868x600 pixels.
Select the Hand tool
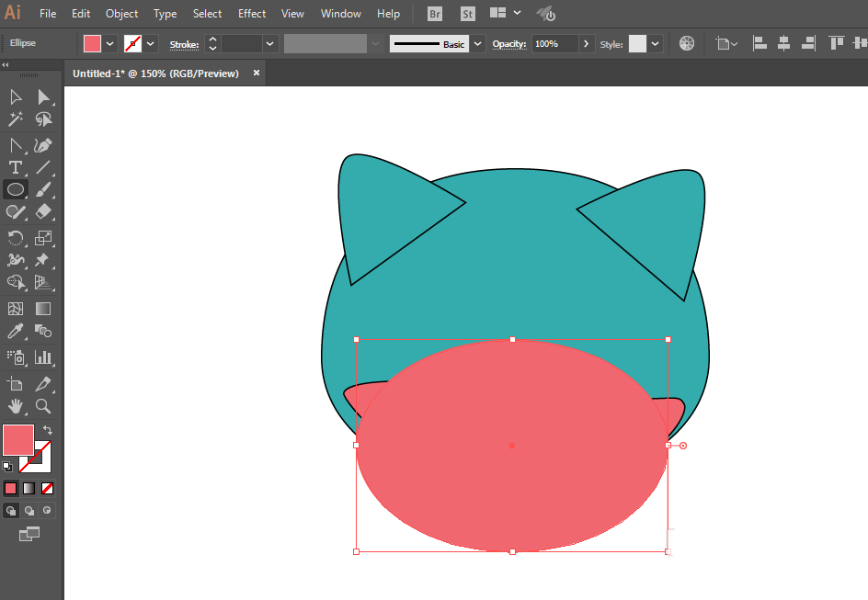pyautogui.click(x=16, y=406)
